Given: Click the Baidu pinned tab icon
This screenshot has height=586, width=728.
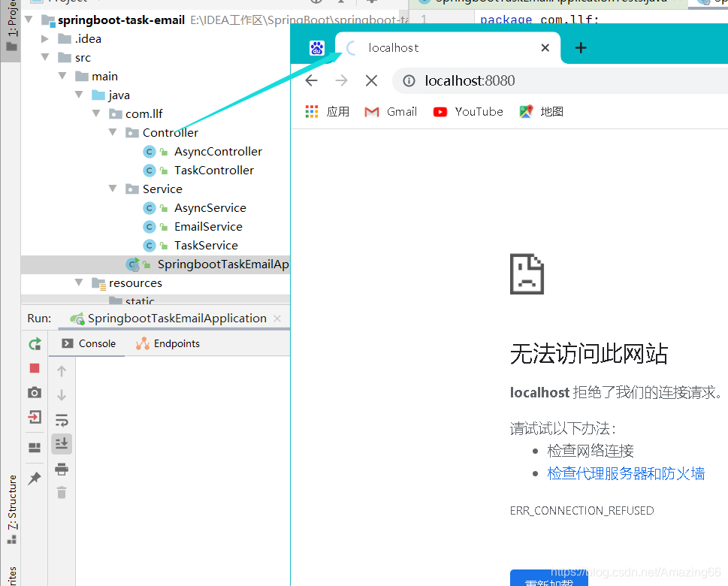Looking at the screenshot, I should click(317, 47).
